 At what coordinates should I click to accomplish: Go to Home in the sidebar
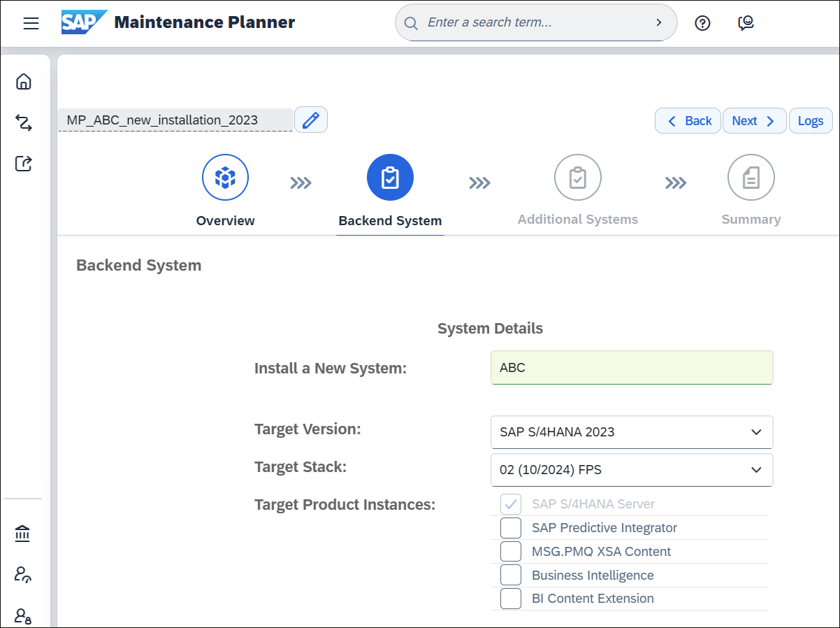(24, 81)
